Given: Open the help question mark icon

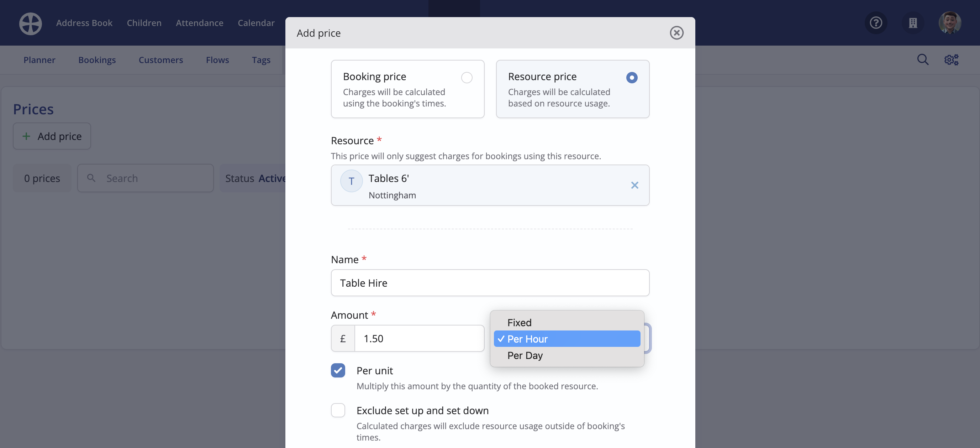Looking at the screenshot, I should coord(876,23).
